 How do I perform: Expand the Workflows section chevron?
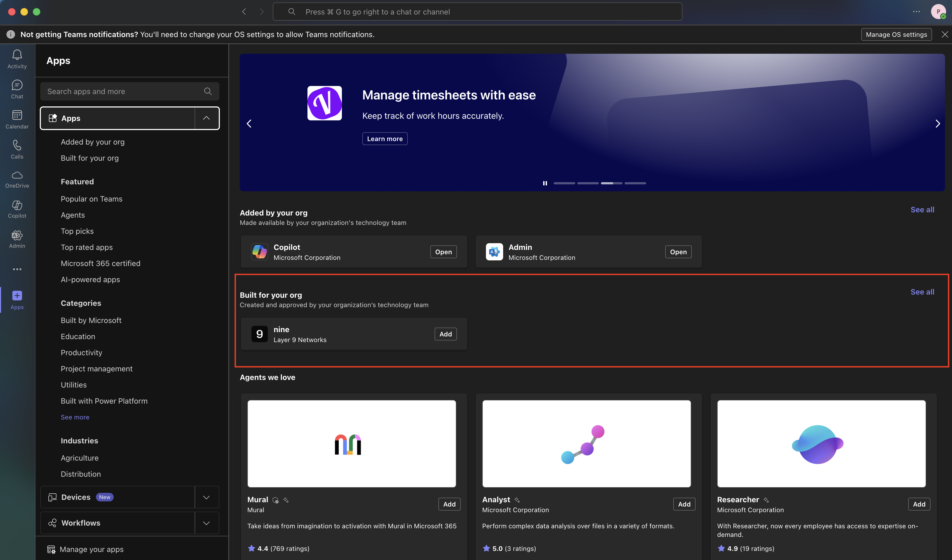pyautogui.click(x=206, y=523)
